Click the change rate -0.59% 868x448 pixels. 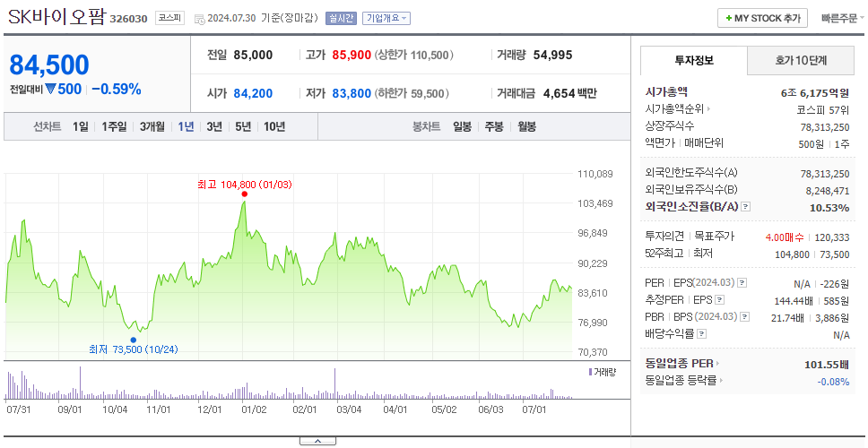pyautogui.click(x=117, y=89)
